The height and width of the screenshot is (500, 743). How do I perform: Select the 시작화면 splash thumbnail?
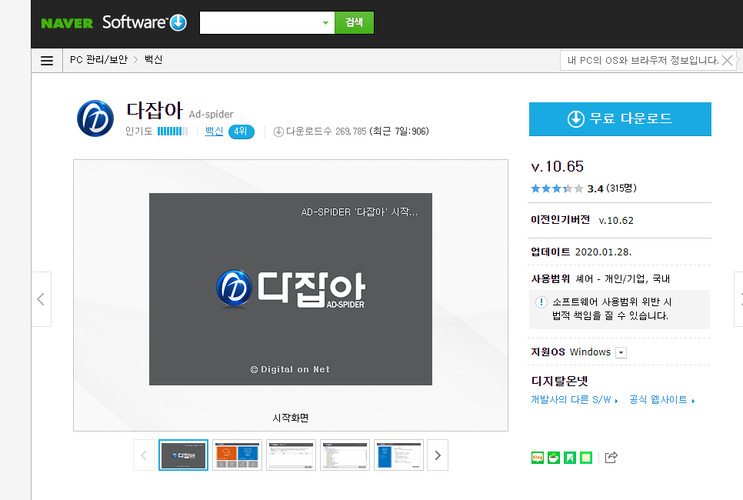click(x=183, y=455)
